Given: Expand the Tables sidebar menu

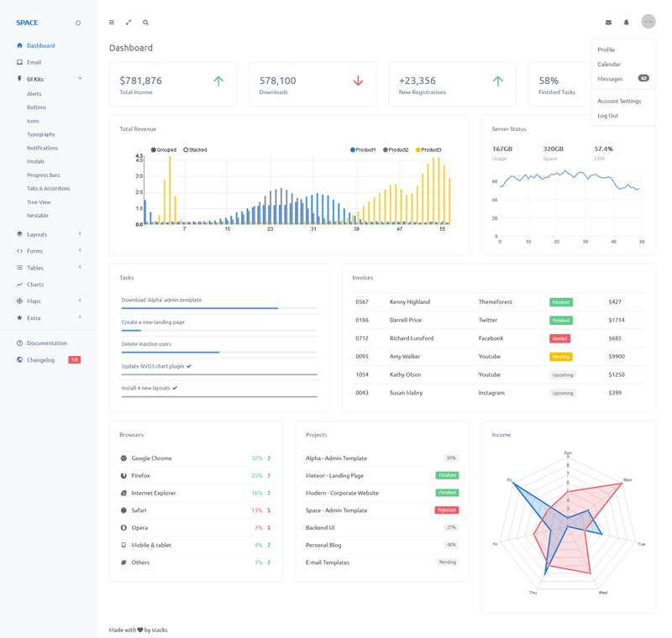Looking at the screenshot, I should 80,268.
